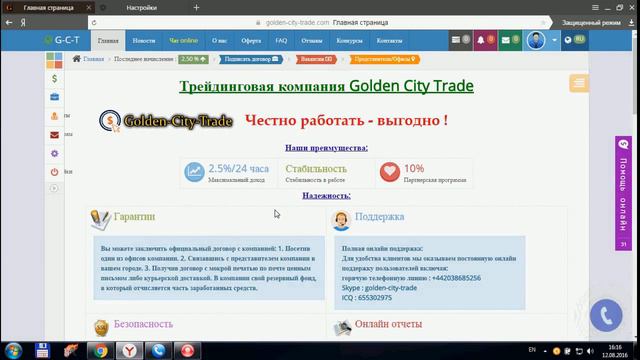Select the Главная menu tab
The height and width of the screenshot is (360, 640).
pos(108,40)
